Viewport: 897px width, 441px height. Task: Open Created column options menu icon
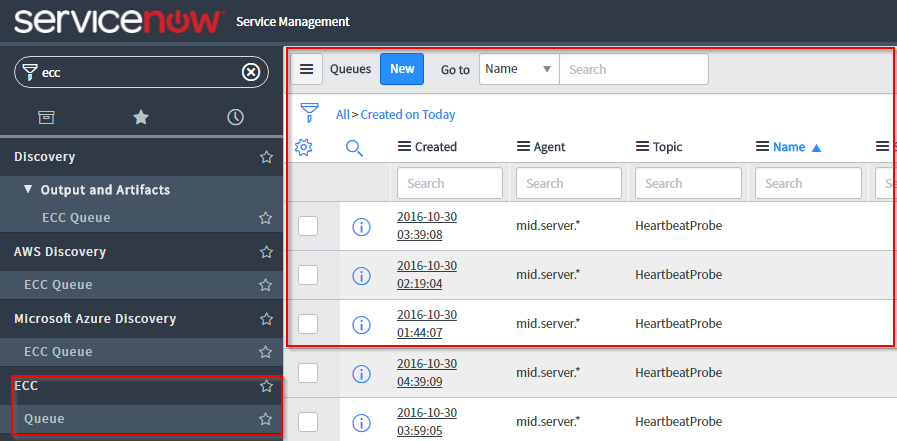[x=404, y=147]
